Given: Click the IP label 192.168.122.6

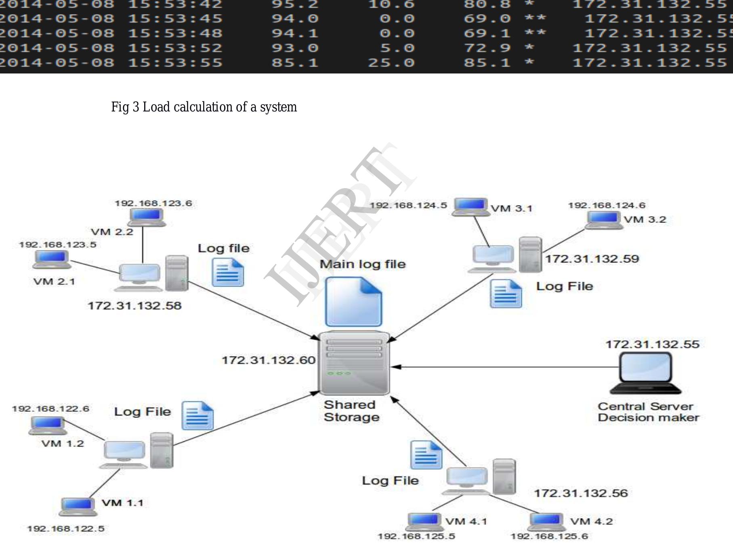Looking at the screenshot, I should point(50,409).
